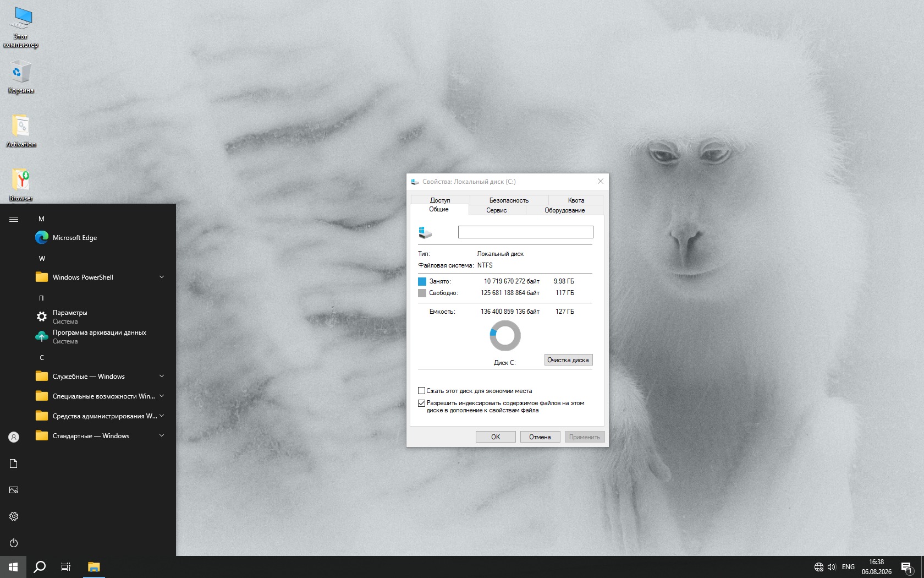Click the Применить button

[x=585, y=437]
